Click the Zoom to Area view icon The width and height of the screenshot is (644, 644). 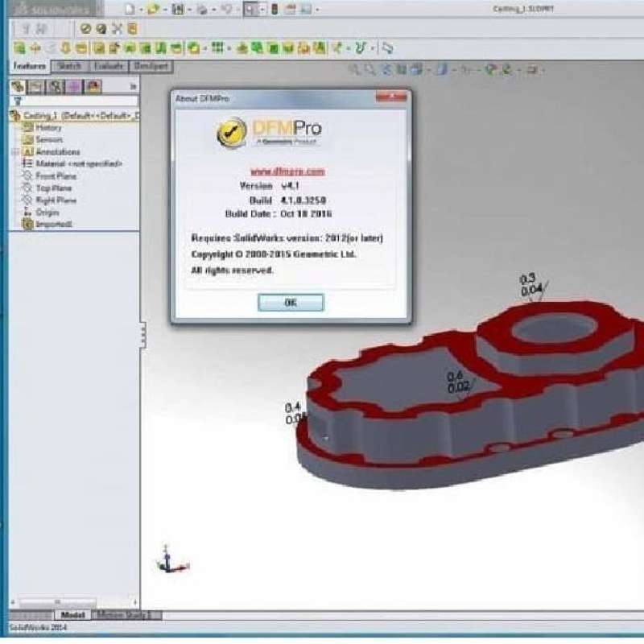[370, 70]
